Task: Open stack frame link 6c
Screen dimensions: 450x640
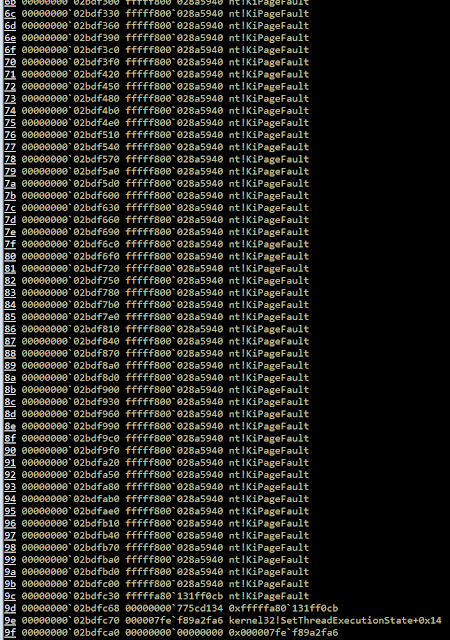Action: [x=10, y=13]
